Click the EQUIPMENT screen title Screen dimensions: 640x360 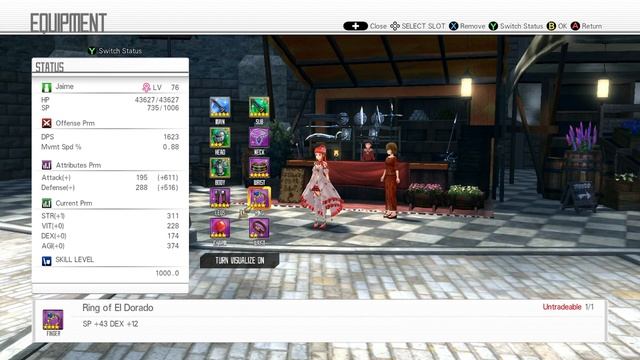point(68,22)
